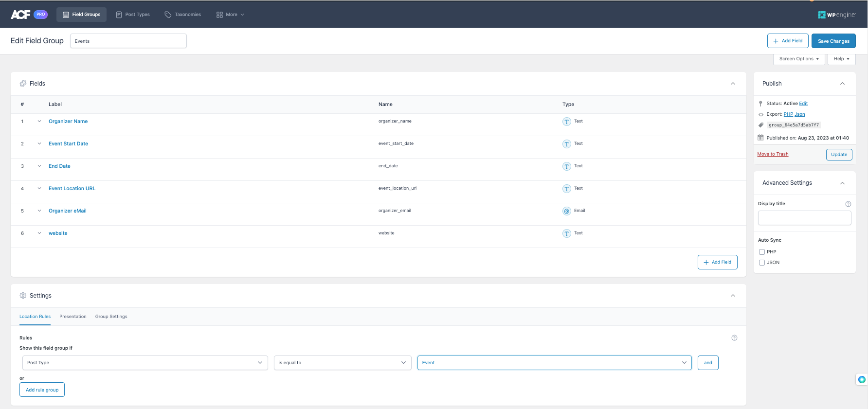Collapse the Publish panel
Screen dimensions: 868x409
click(842, 84)
